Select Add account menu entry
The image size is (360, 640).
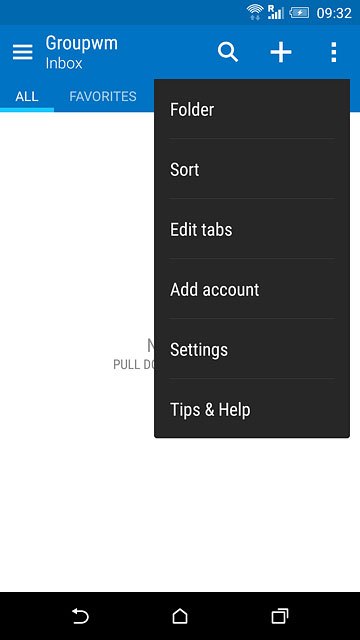pos(252,289)
